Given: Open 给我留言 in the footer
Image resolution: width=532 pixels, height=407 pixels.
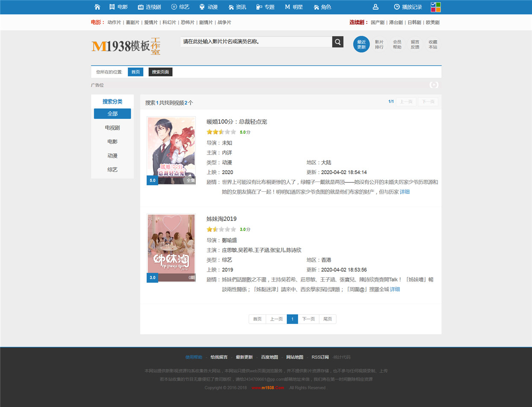Looking at the screenshot, I should pyautogui.click(x=219, y=357).
